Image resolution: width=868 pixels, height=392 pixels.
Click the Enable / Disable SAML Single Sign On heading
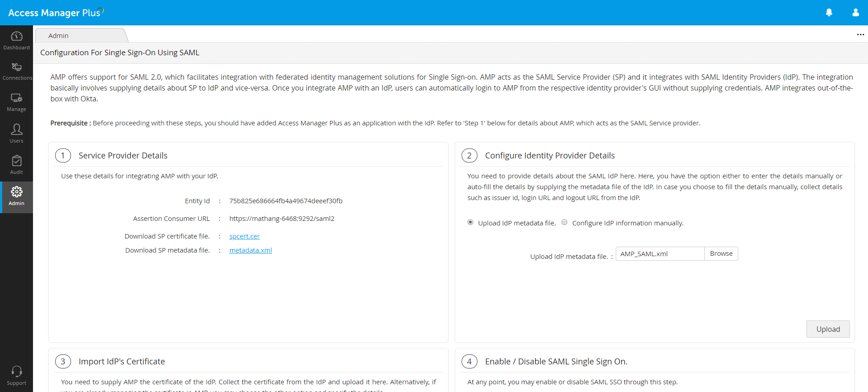(x=556, y=362)
